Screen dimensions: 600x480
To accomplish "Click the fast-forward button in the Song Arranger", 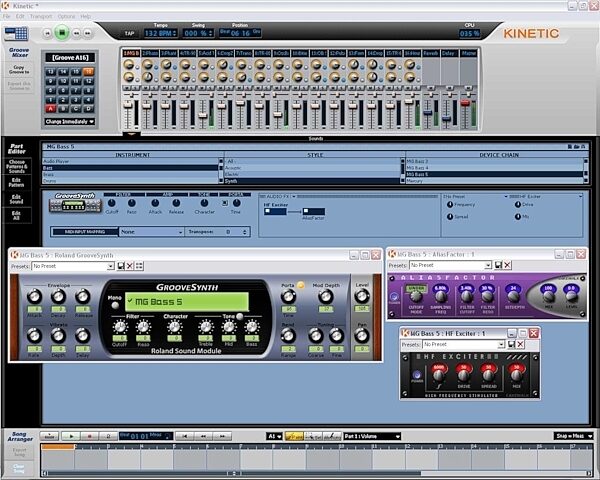I will click(x=222, y=436).
